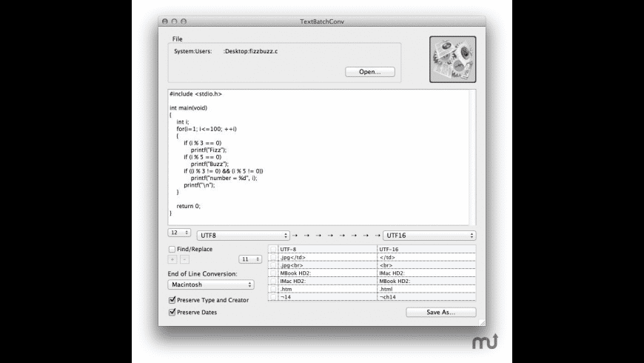Click the UTF-16 cell in table
Viewport: 644px width, 363px height.
(x=426, y=249)
